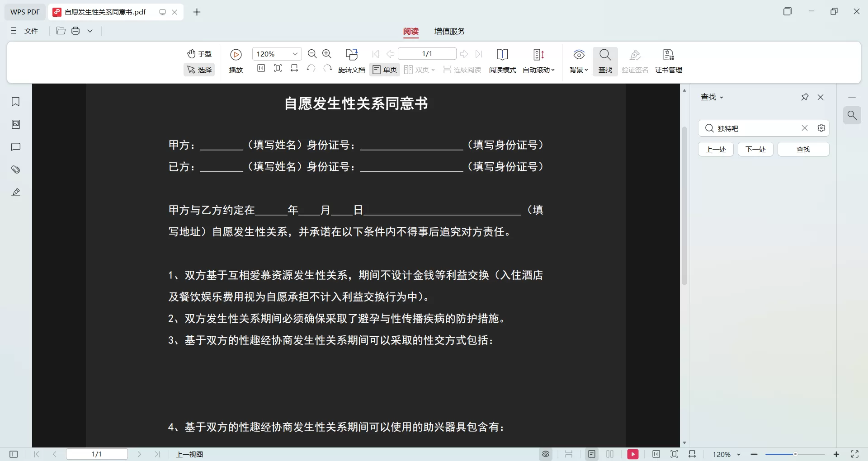Open the attachments panel in the left sidebar
Viewport: 868px width, 461px height.
pyautogui.click(x=16, y=169)
